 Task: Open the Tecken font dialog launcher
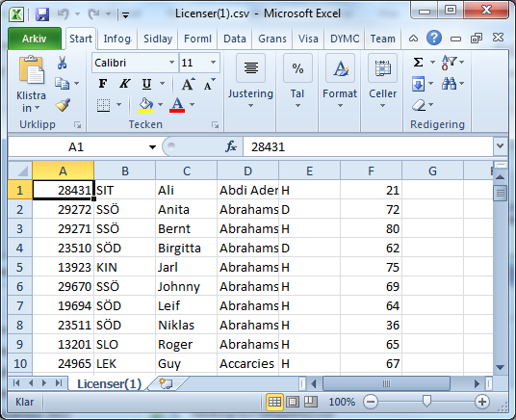[216, 125]
